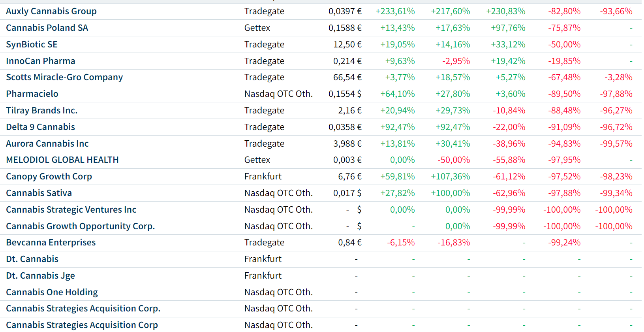Viewport: 644px width, 332px height.
Task: Select the Cannabis Sativa link
Action: pos(39,193)
